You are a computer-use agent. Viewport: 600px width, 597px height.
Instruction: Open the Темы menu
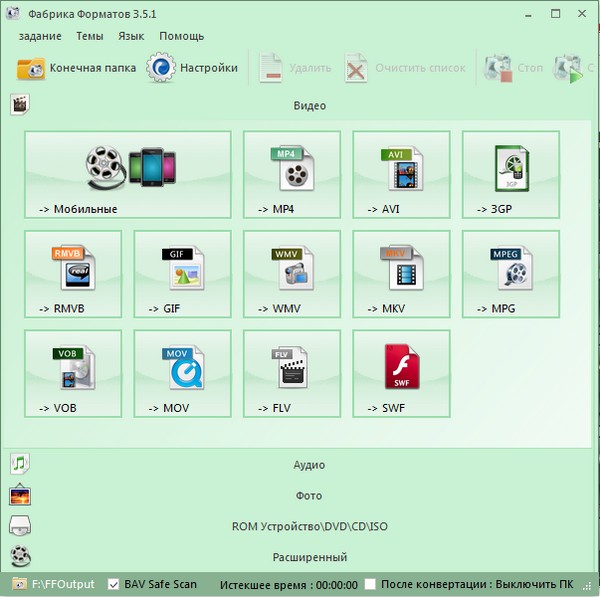pyautogui.click(x=89, y=36)
